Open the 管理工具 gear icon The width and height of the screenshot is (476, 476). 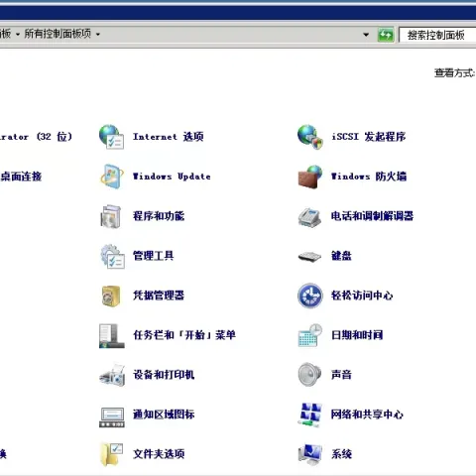[112, 256]
